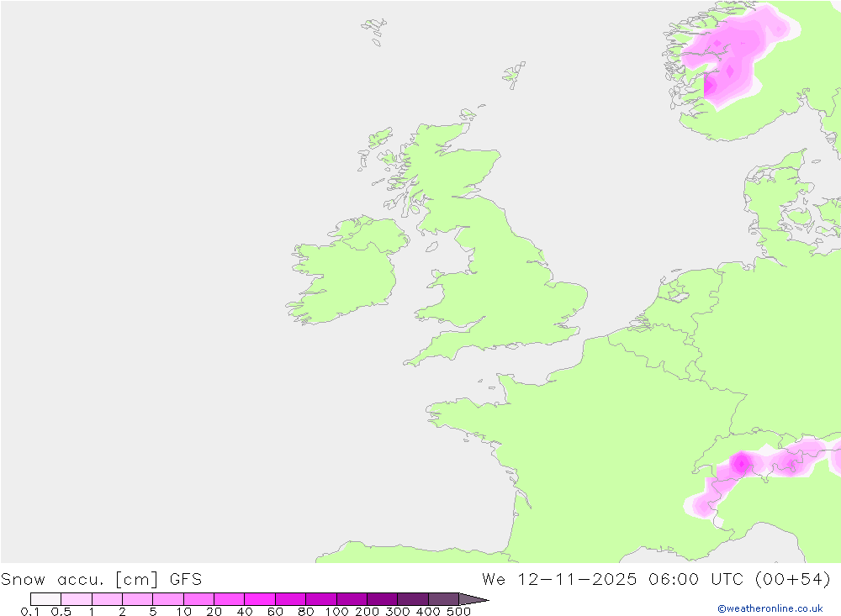Click the legend label '100'
This screenshot has height=616, width=841.
pos(337,612)
